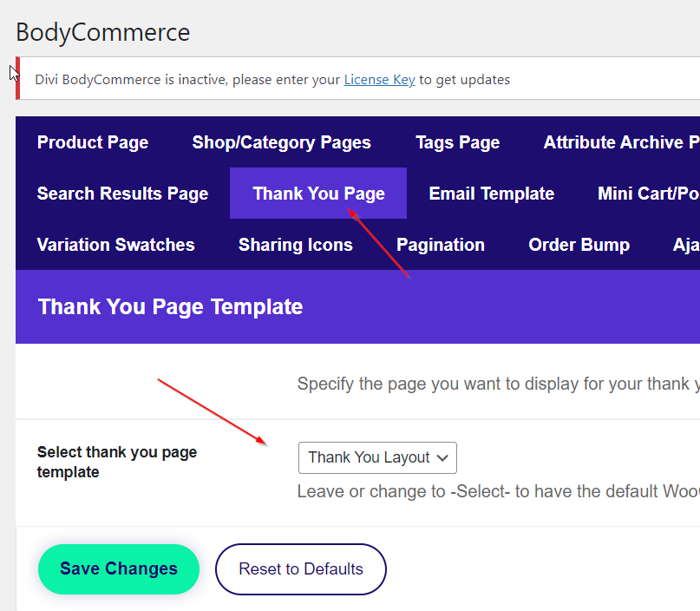
Task: Open the partially visible Aja tab
Action: 685,245
